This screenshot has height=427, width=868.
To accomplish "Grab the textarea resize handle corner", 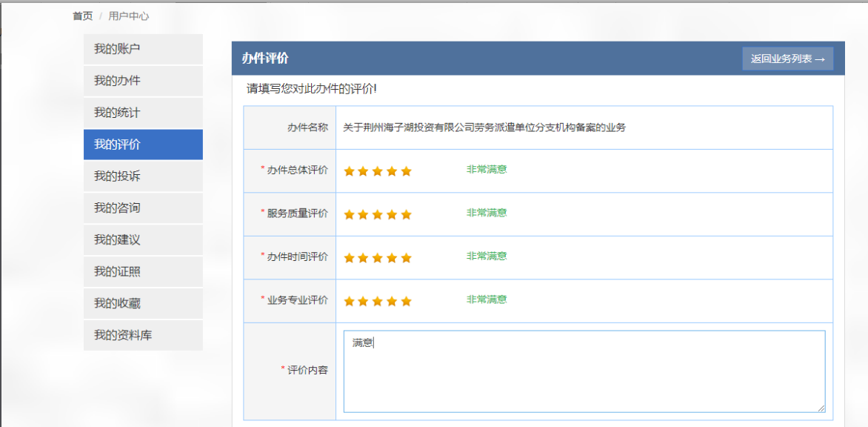I will pyautogui.click(x=821, y=408).
